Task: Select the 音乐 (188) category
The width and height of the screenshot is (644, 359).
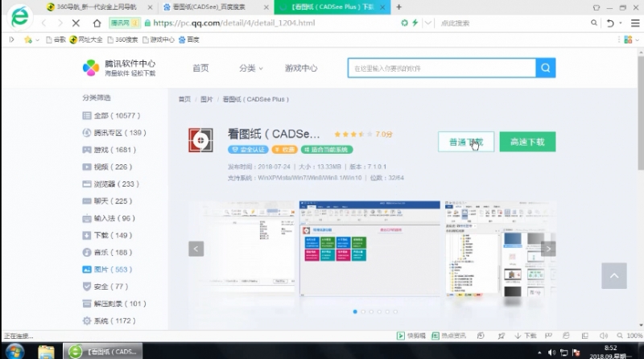Action: 107,252
